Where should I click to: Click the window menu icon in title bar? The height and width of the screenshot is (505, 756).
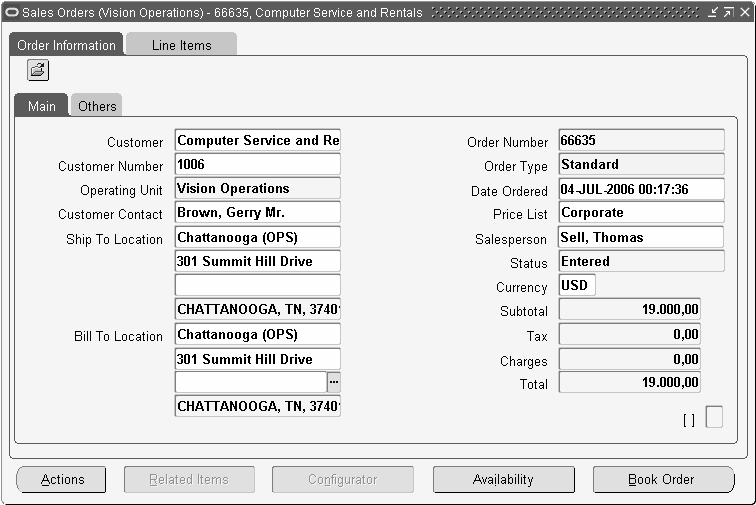(x=11, y=12)
